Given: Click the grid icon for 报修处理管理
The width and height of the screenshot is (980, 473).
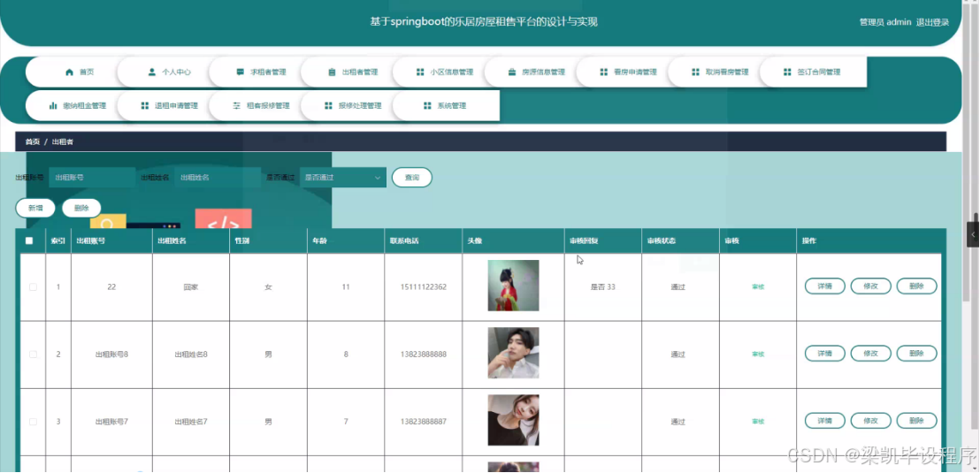Looking at the screenshot, I should [328, 106].
